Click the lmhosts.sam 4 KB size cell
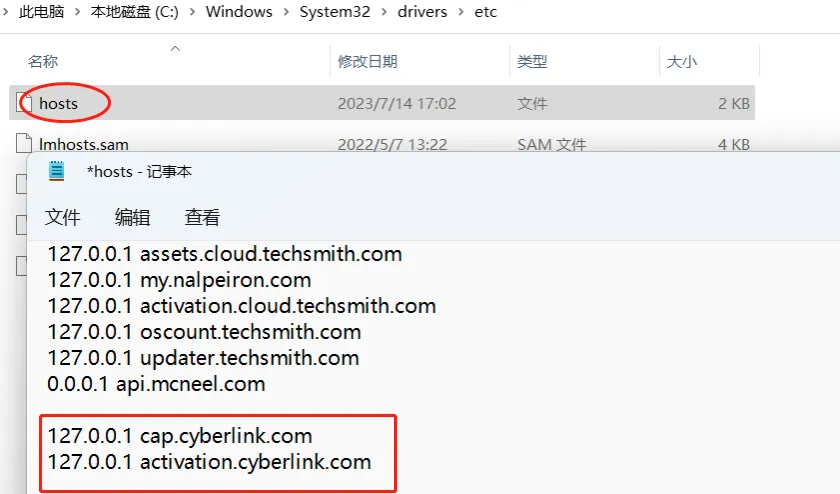Screen dimensions: 840x494 (734, 144)
